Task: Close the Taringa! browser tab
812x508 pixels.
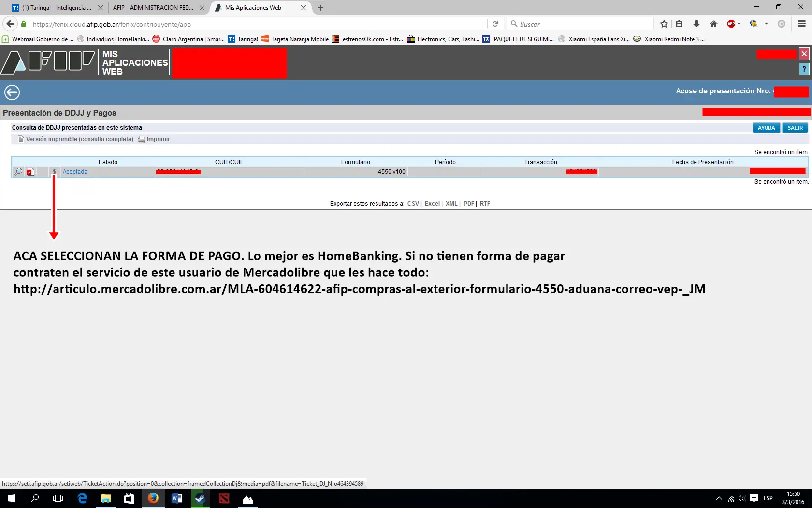Action: pos(101,8)
